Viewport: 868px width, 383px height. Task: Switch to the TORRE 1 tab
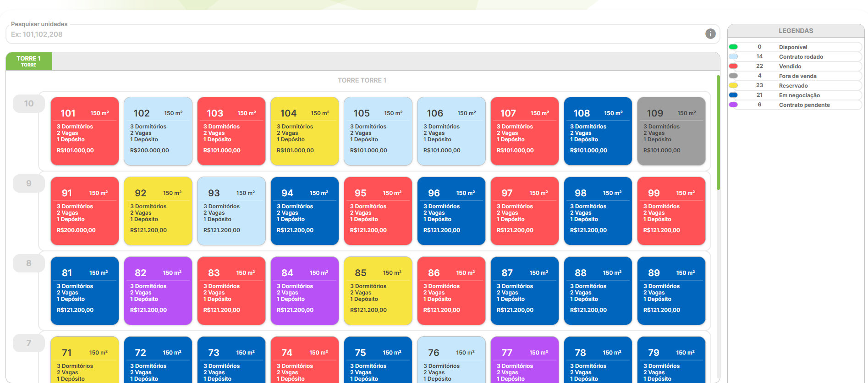[29, 61]
